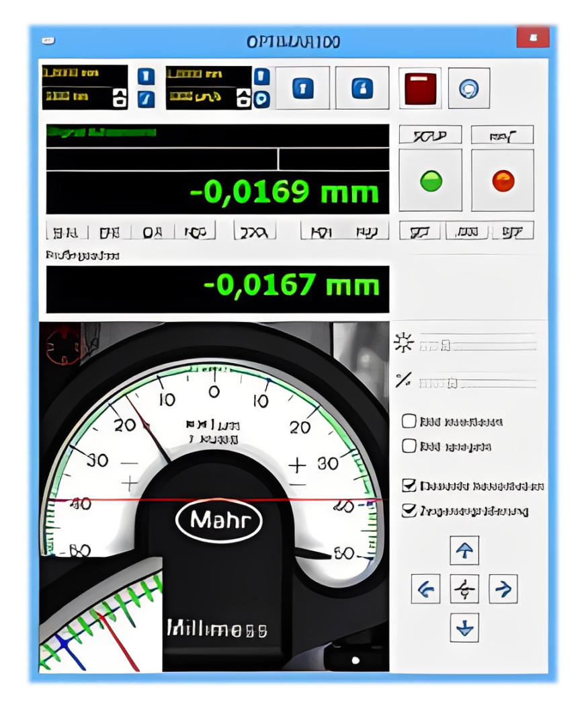
Task: Click the labeled button above the red indicator
Action: click(502, 134)
